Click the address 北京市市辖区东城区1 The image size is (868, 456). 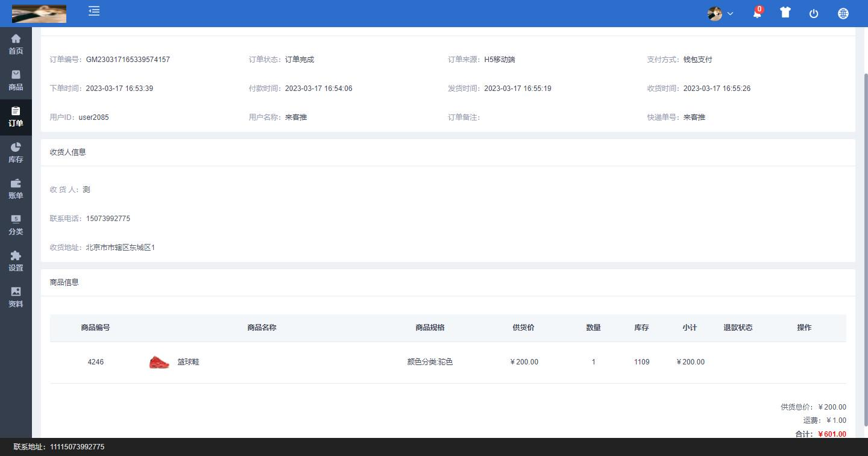coord(121,248)
